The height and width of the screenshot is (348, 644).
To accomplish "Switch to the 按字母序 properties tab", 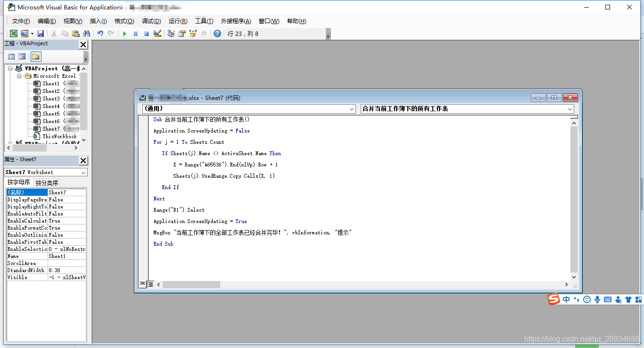I will point(19,182).
